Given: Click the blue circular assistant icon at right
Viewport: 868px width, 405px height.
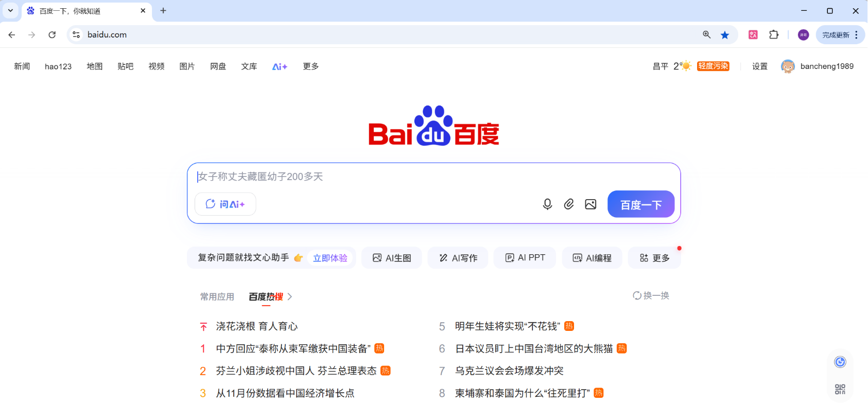Looking at the screenshot, I should 840,362.
